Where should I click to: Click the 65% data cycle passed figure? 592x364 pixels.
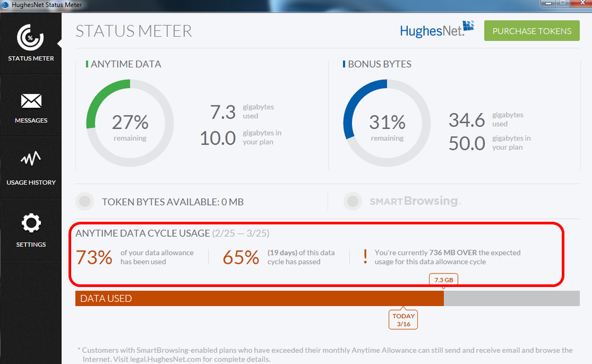click(x=241, y=257)
